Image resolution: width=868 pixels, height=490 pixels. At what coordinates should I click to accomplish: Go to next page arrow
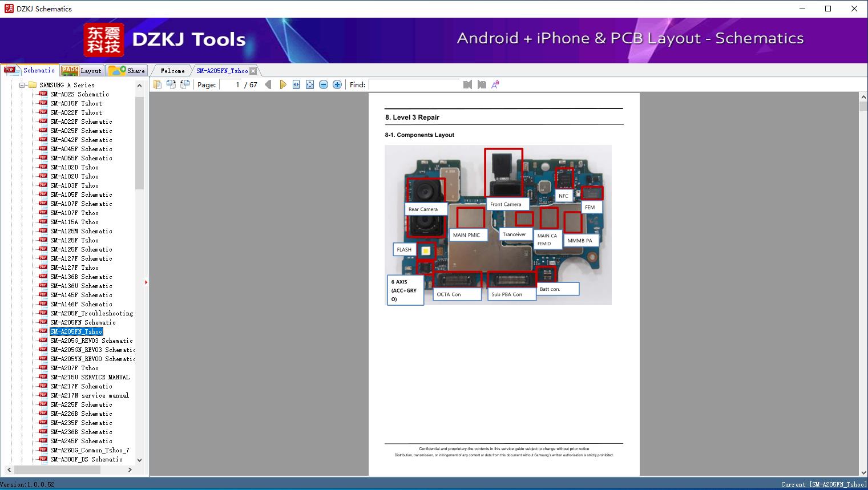coord(282,84)
